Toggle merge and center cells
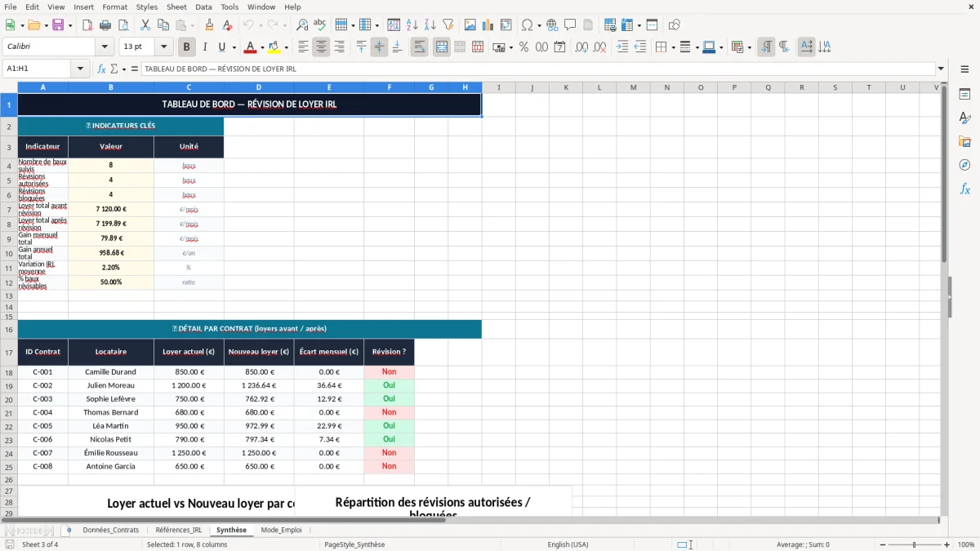 pyautogui.click(x=442, y=47)
